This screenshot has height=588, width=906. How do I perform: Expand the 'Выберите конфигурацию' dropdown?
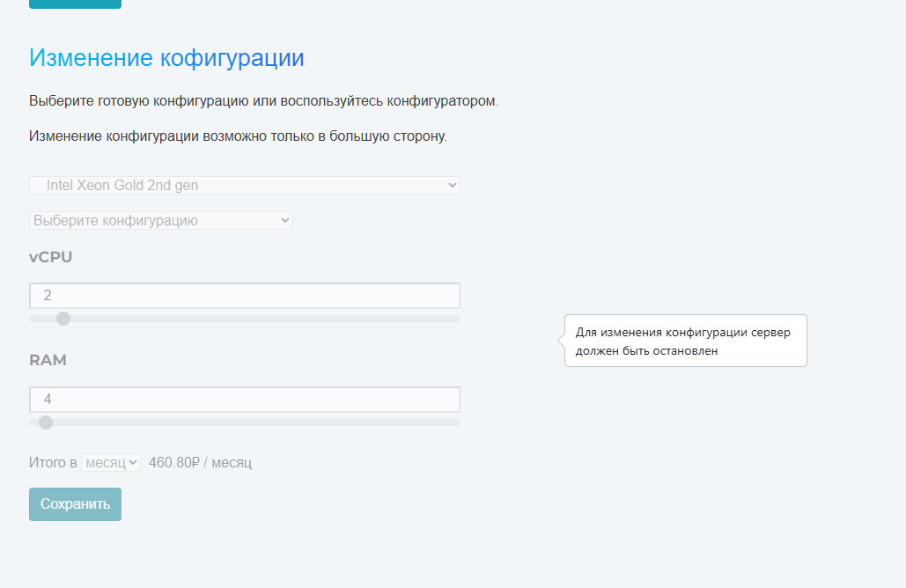click(x=160, y=221)
